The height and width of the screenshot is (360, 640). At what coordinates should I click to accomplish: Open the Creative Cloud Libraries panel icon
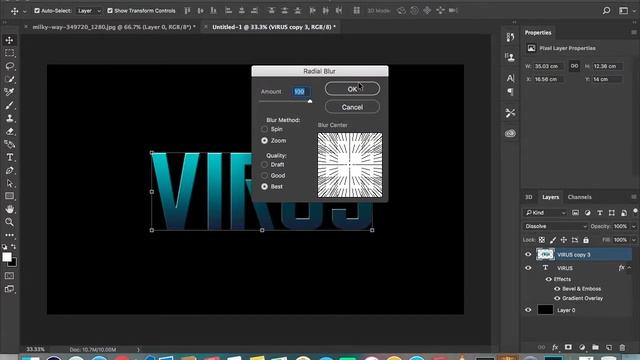[x=510, y=133]
